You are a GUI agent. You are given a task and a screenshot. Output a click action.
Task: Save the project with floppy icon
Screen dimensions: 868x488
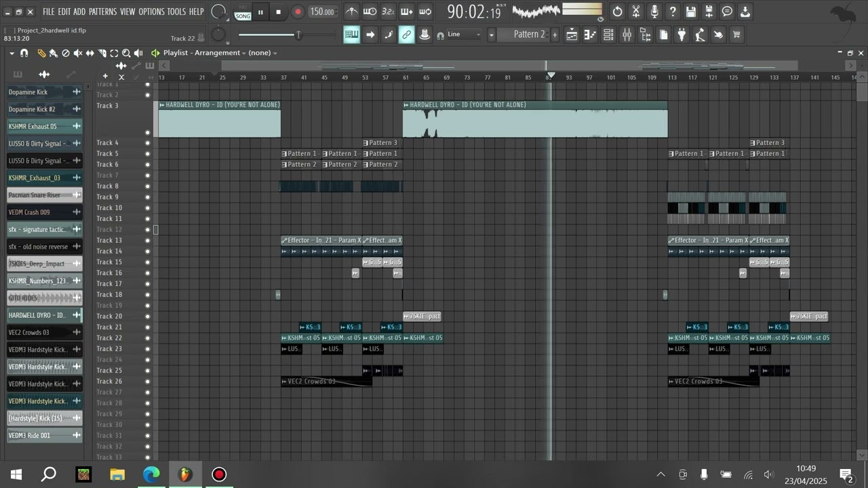click(690, 12)
